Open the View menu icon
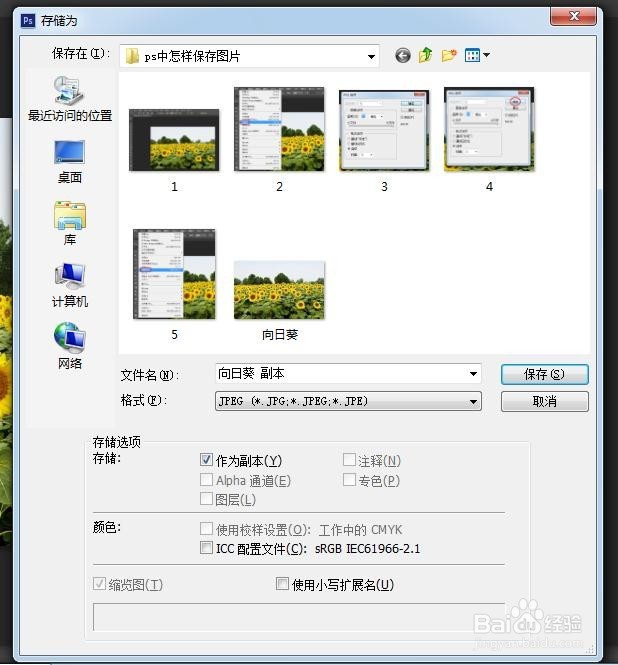618x665 pixels. tap(477, 55)
